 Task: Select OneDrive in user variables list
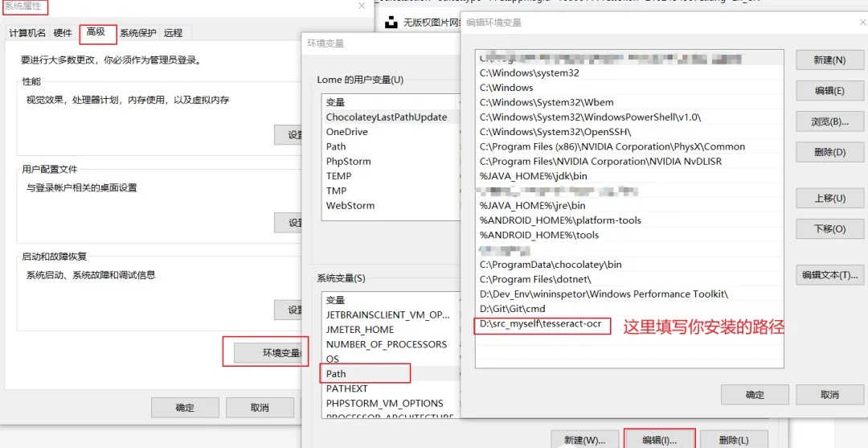click(347, 132)
